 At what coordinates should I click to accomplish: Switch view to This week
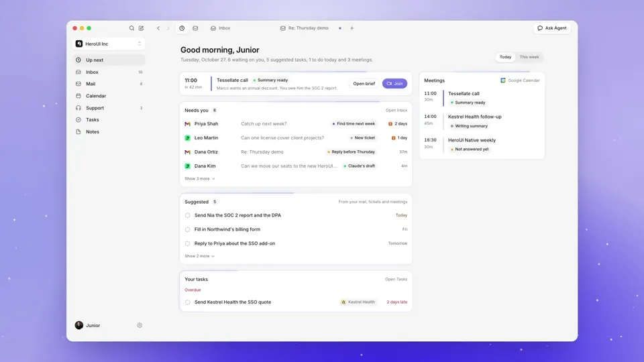point(529,57)
